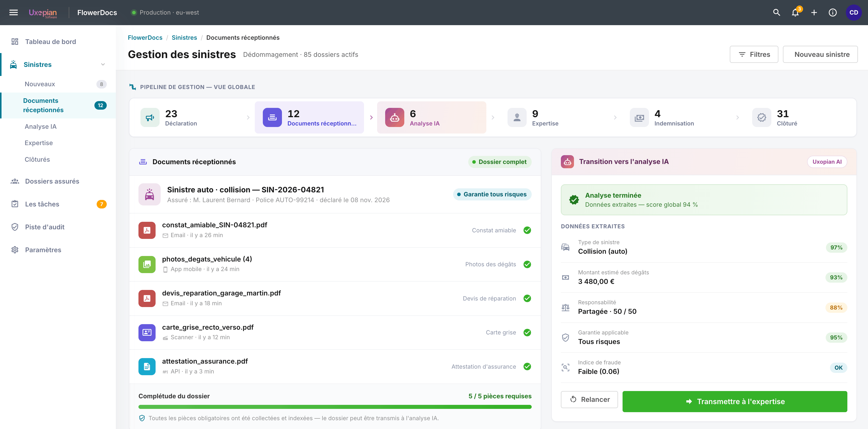868x429 pixels.
Task: Select Nouveaux under Sinistres
Action: coord(58,84)
